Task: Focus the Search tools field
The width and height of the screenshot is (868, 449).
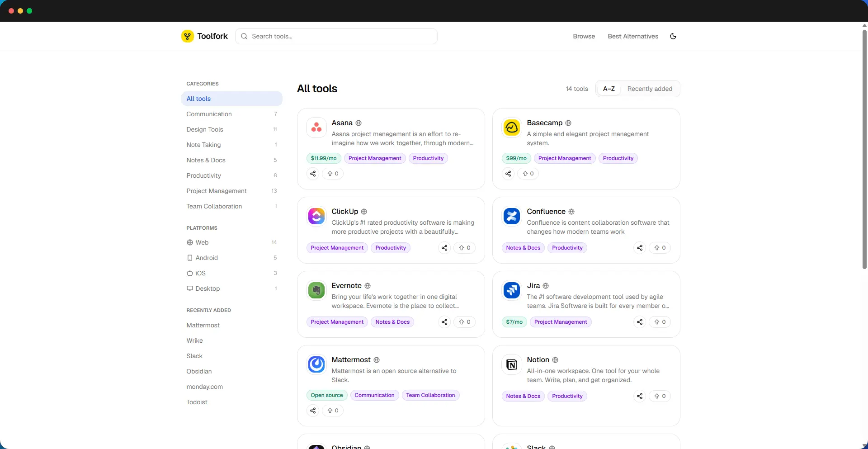Action: coord(336,36)
